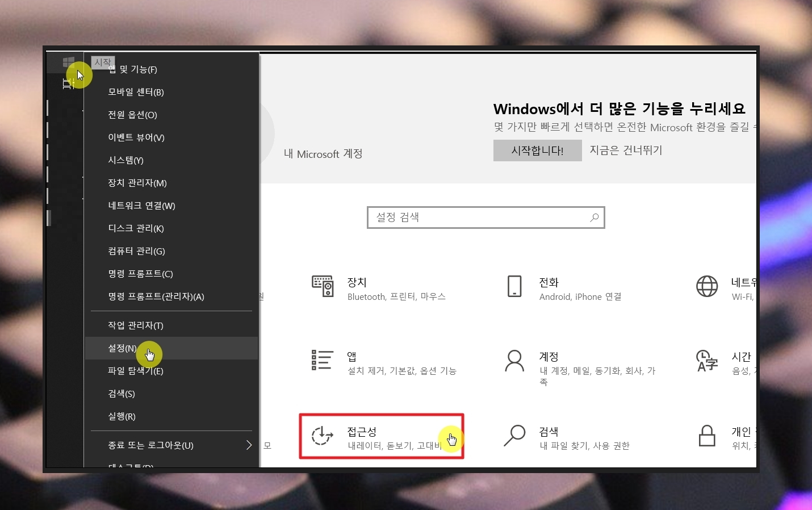Viewport: 812px width, 510px height.
Task: Open 실행(R) dialog entry
Action: (x=122, y=416)
